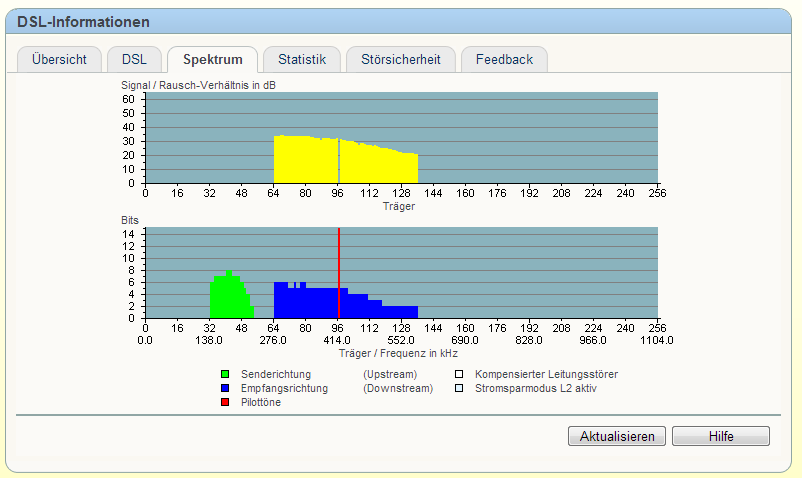Screen dimensions: 802x478
Task: Click the Träger label under the upper chart
Action: (x=399, y=207)
